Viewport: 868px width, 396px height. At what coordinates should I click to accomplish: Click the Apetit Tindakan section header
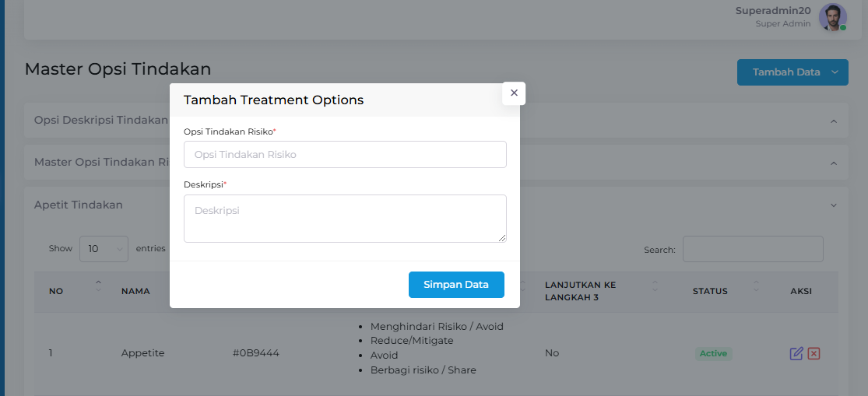click(79, 205)
